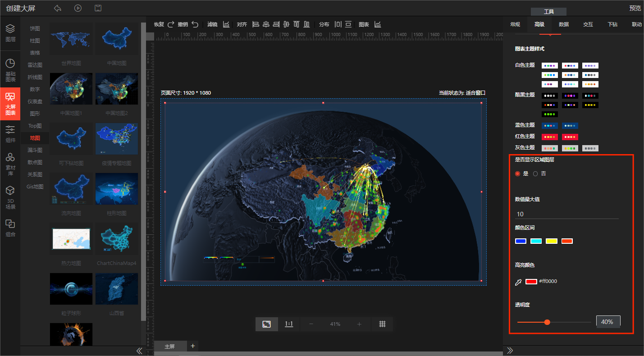
Task: Click the zoom out minus button
Action: click(311, 324)
